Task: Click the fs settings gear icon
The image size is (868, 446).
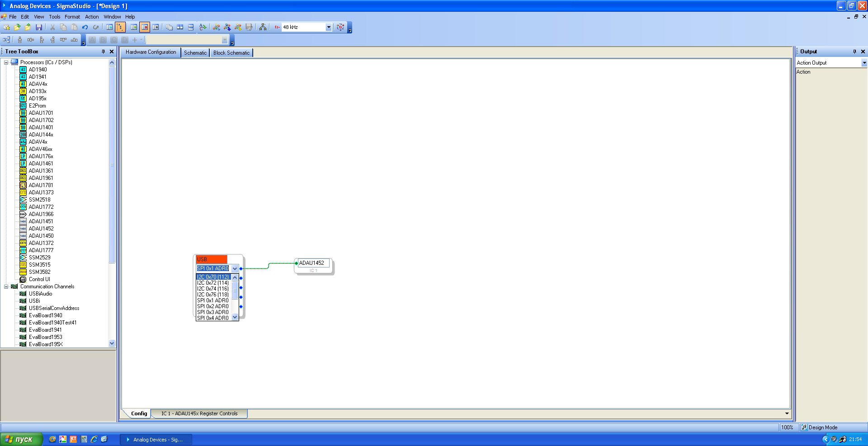Action: click(340, 27)
